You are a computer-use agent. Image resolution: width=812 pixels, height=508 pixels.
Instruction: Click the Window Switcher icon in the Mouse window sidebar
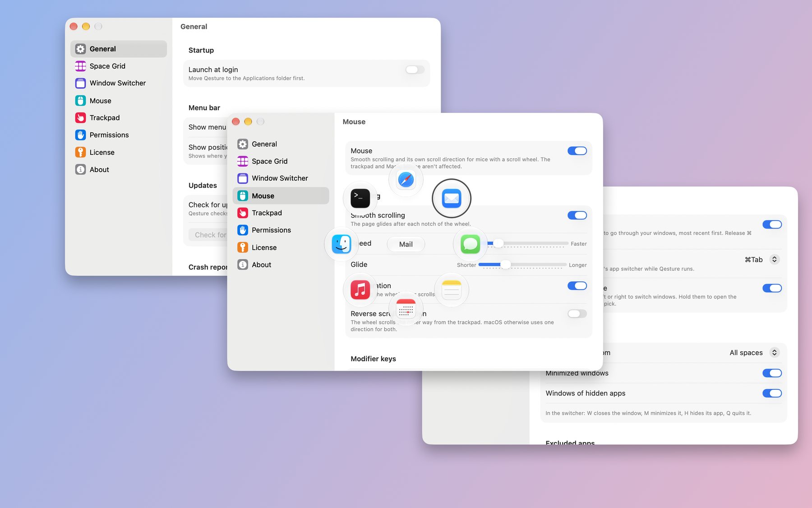pyautogui.click(x=243, y=178)
